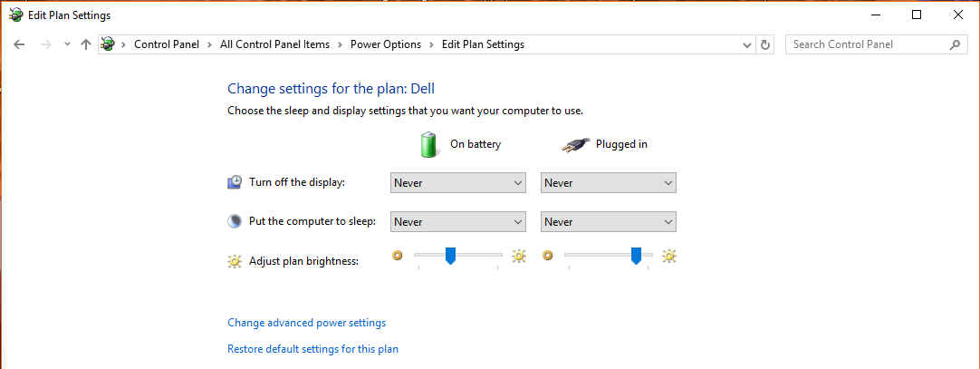
Task: Open On battery 'Turn off the display' dropdown
Action: coord(458,182)
